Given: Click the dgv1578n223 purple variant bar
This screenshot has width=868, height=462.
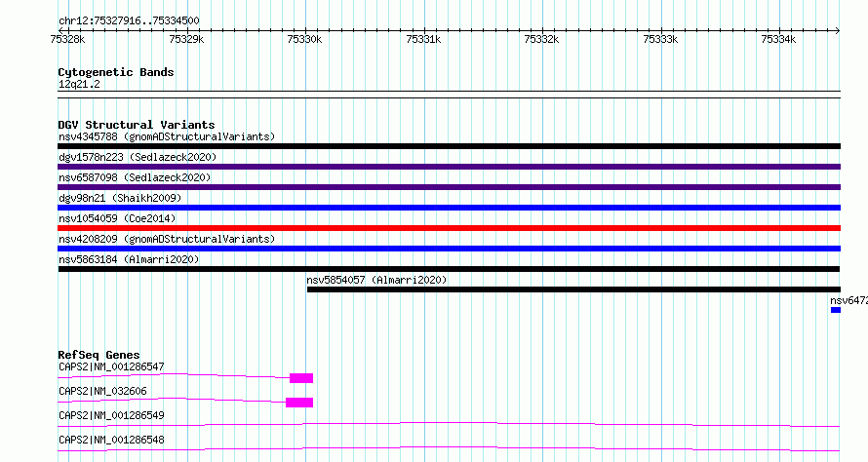Looking at the screenshot, I should (449, 167).
